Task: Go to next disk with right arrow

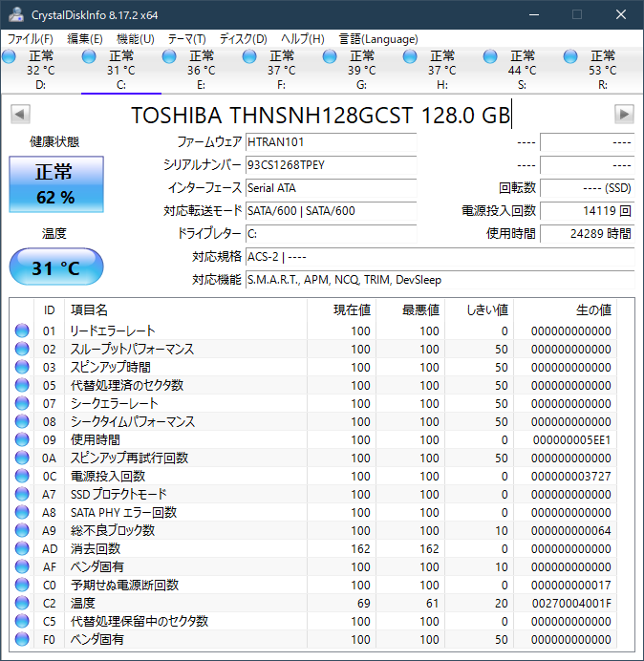Action: tap(624, 114)
